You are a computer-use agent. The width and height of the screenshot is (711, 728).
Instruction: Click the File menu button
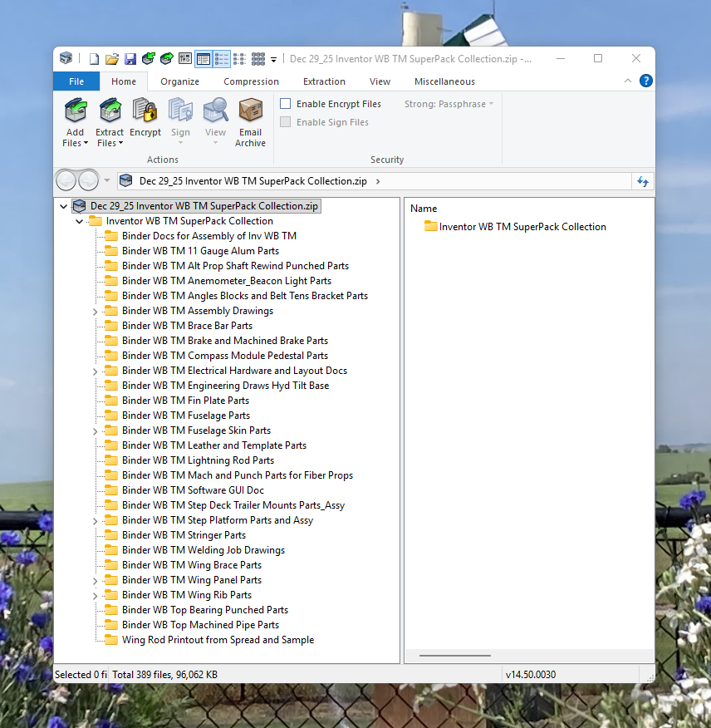tap(76, 81)
